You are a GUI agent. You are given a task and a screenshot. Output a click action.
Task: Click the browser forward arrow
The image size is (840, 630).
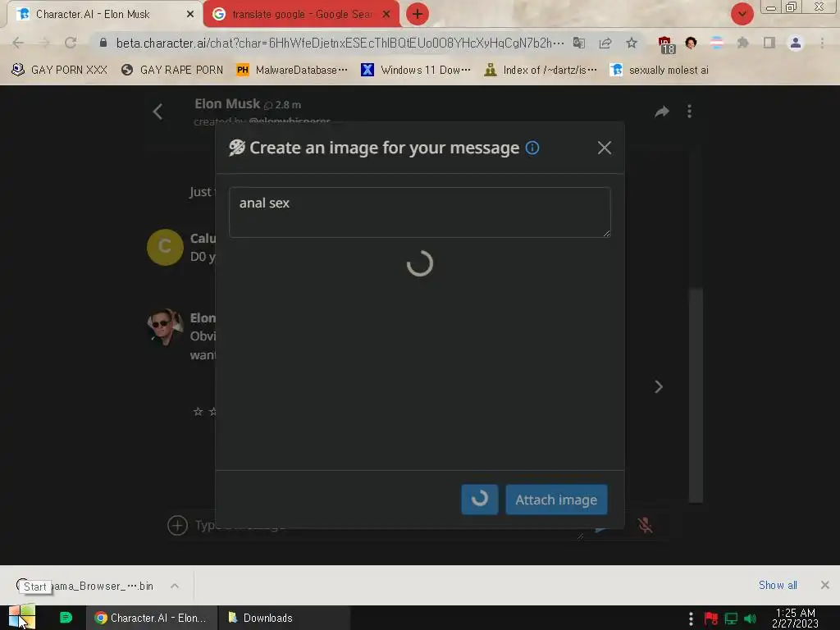pyautogui.click(x=44, y=43)
